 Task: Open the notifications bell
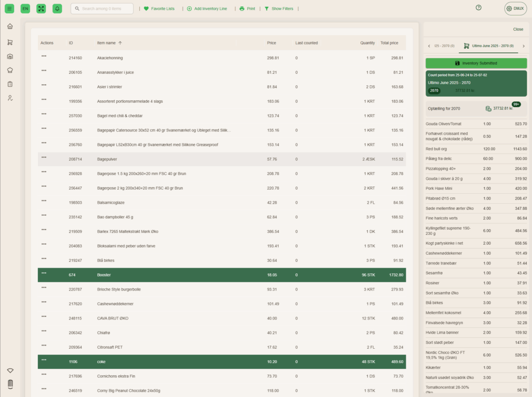click(57, 8)
